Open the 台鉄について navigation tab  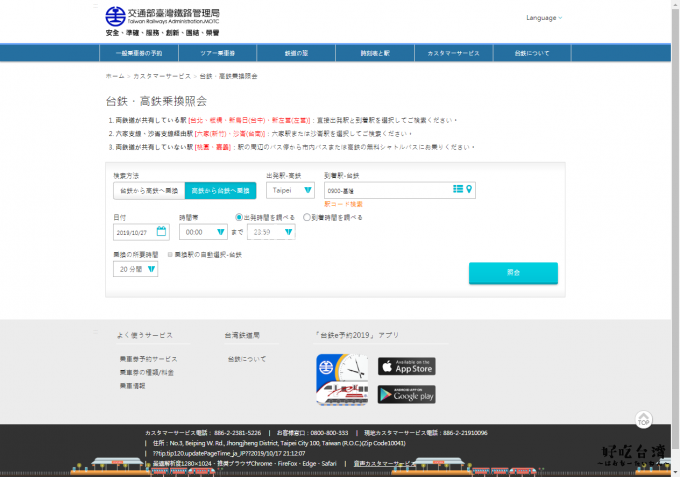[532, 52]
